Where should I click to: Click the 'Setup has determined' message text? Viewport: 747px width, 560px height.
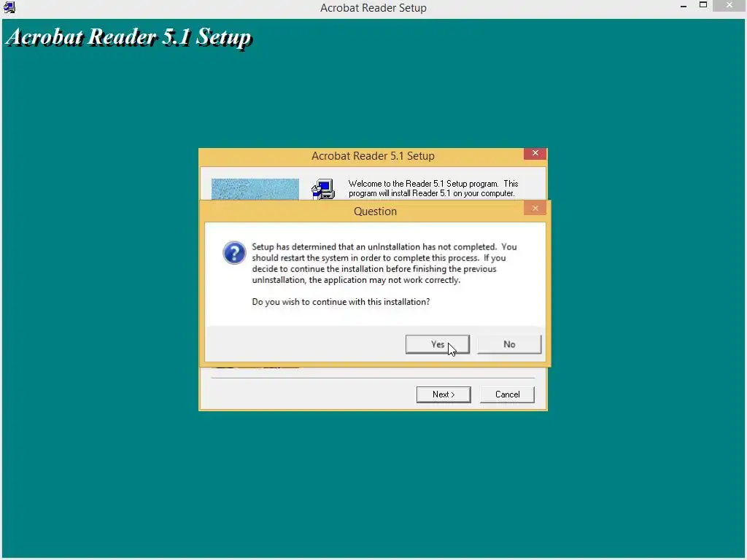coord(384,263)
